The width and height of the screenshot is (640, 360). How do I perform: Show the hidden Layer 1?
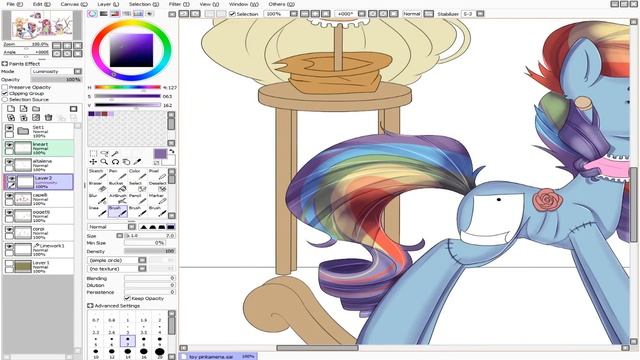pos(9,264)
